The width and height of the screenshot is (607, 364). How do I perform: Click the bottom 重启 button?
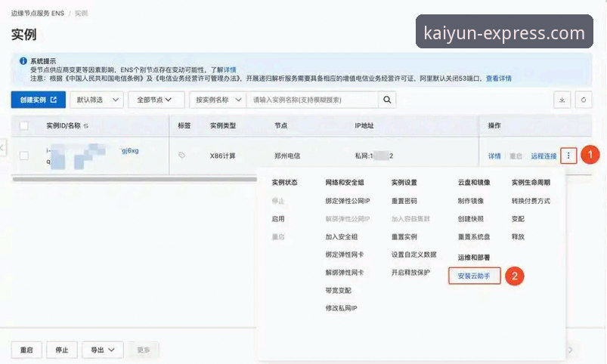tap(26, 350)
